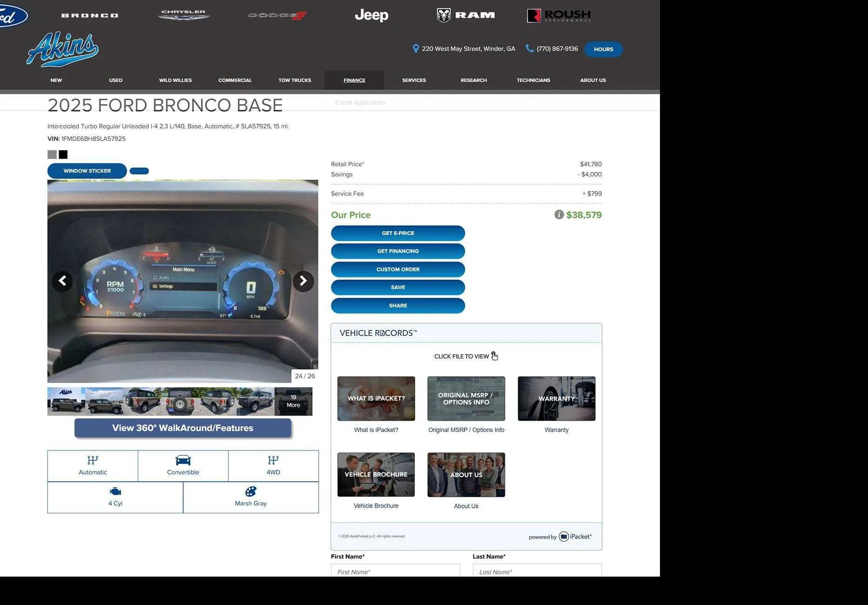Click the SHARE button
Viewport: 868px width, 605px height.
coord(398,306)
